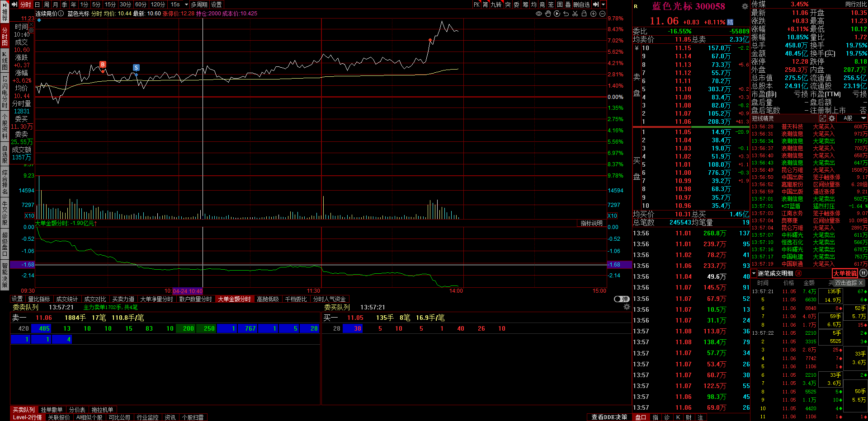Toggle the lock icon above chart
This screenshot has width=868, height=421.
584,14
